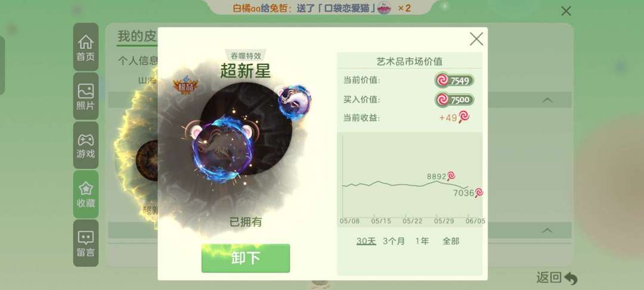Click the lollipop icon beside 买入价值 7500

pos(442,100)
